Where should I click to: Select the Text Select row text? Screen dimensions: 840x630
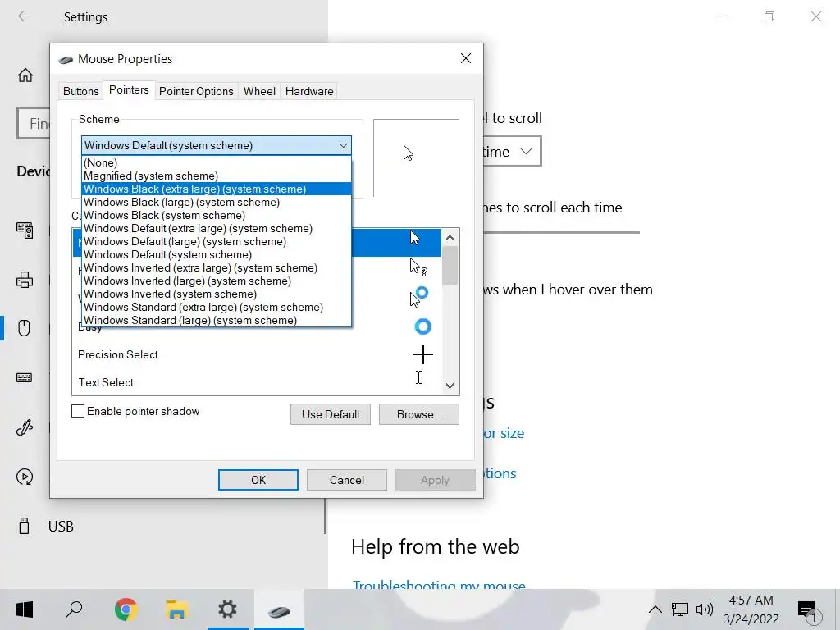(x=106, y=382)
